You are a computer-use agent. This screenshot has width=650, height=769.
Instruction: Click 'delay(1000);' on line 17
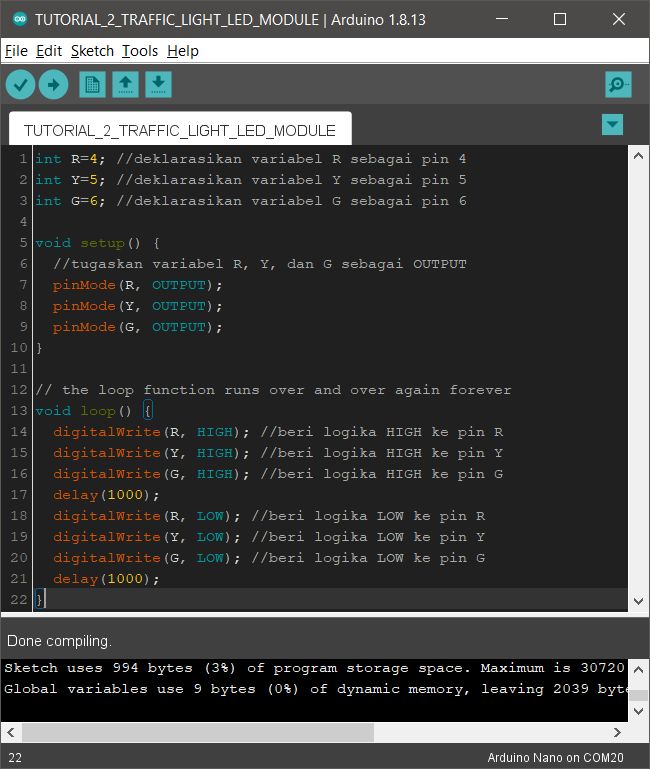click(x=106, y=495)
